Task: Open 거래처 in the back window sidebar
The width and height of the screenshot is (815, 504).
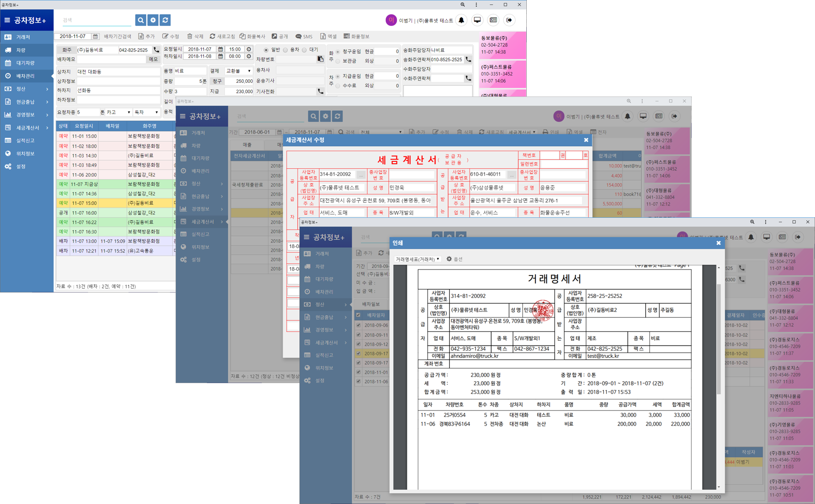Action: (x=27, y=37)
